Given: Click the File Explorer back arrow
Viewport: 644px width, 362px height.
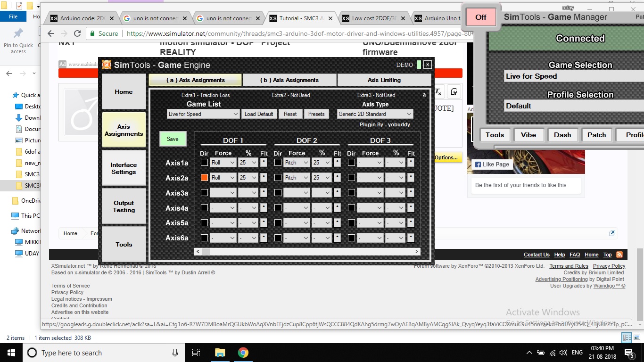Looking at the screenshot, I should [x=9, y=74].
